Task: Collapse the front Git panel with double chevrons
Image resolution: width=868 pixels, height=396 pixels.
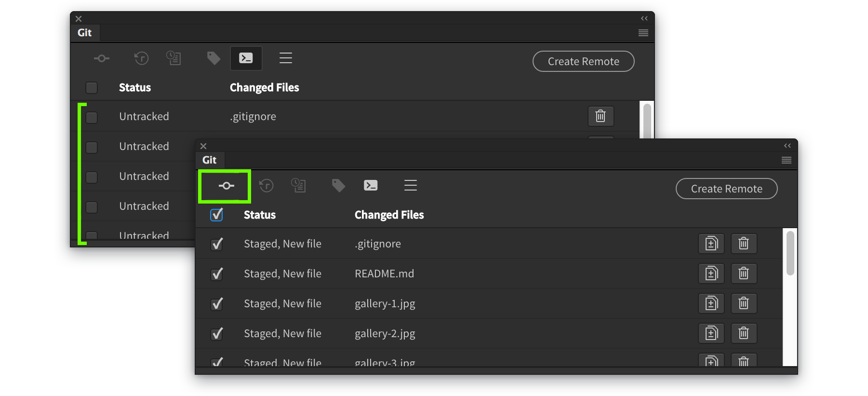Action: [x=787, y=146]
